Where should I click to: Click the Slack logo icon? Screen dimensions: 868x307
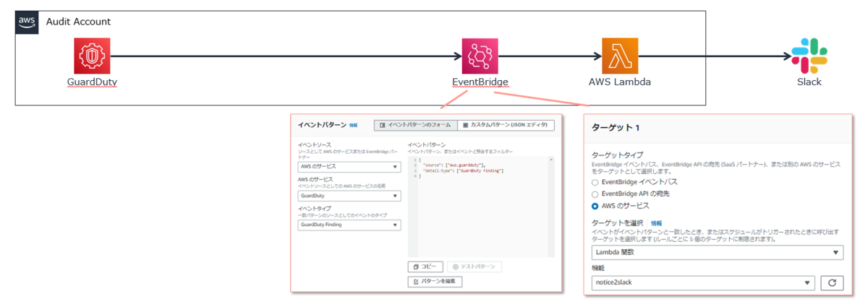tap(809, 56)
